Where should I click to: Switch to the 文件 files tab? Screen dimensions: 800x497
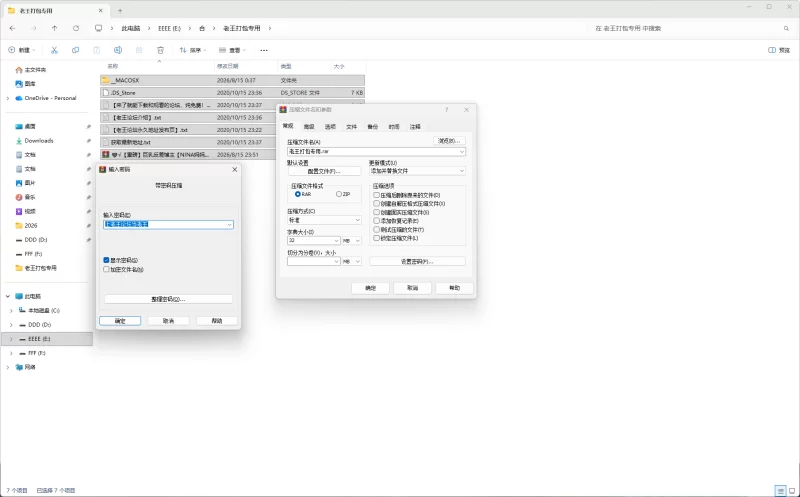pos(352,127)
